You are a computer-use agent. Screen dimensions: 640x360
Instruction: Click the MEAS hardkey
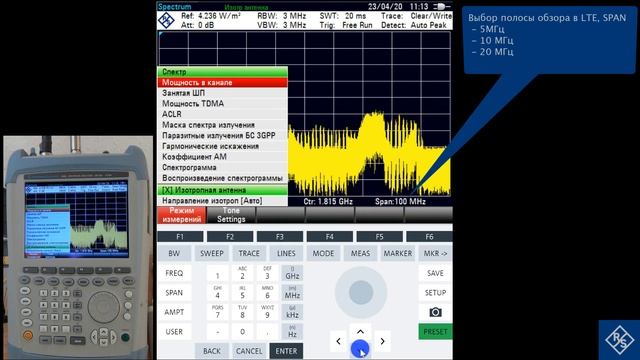[360, 253]
